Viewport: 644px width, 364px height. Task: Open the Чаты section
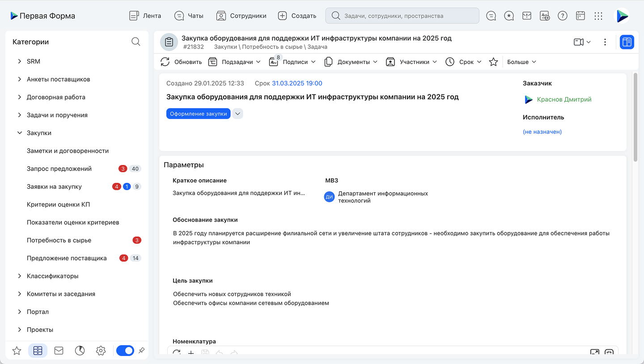188,16
